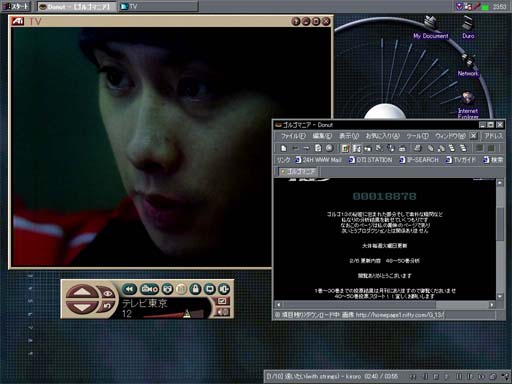Screen dimensions: 512x384
Task: Click the TV display monitor icon
Action: coord(210,289)
